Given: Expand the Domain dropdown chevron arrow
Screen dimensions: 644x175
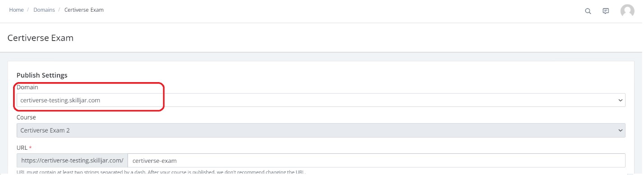Looking at the screenshot, I should click(620, 100).
